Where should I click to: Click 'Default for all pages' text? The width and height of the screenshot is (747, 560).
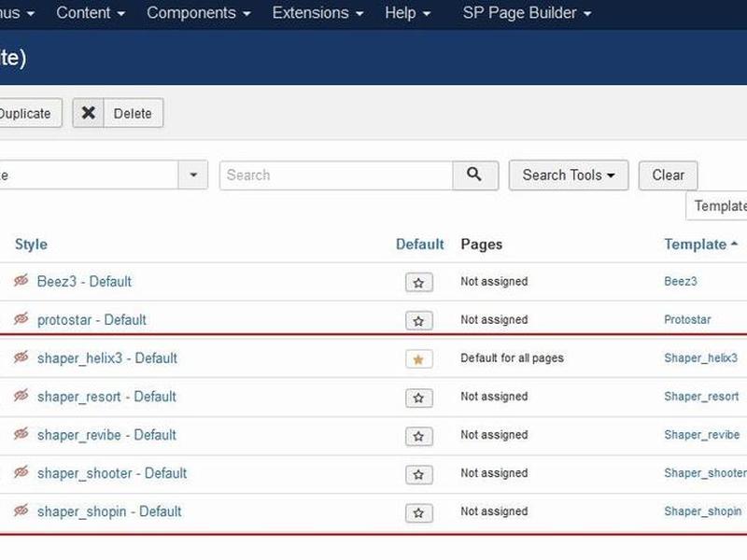(512, 358)
